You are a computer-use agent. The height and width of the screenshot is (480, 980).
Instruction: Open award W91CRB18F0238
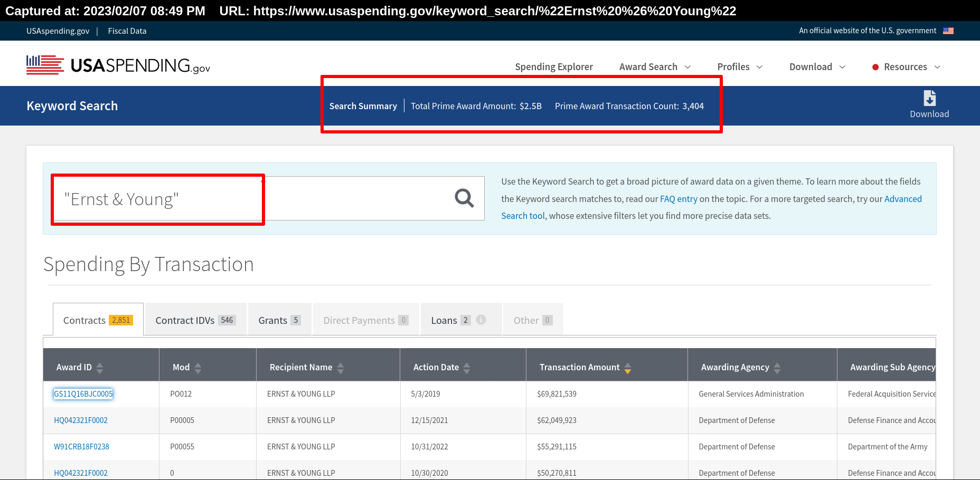point(81,447)
